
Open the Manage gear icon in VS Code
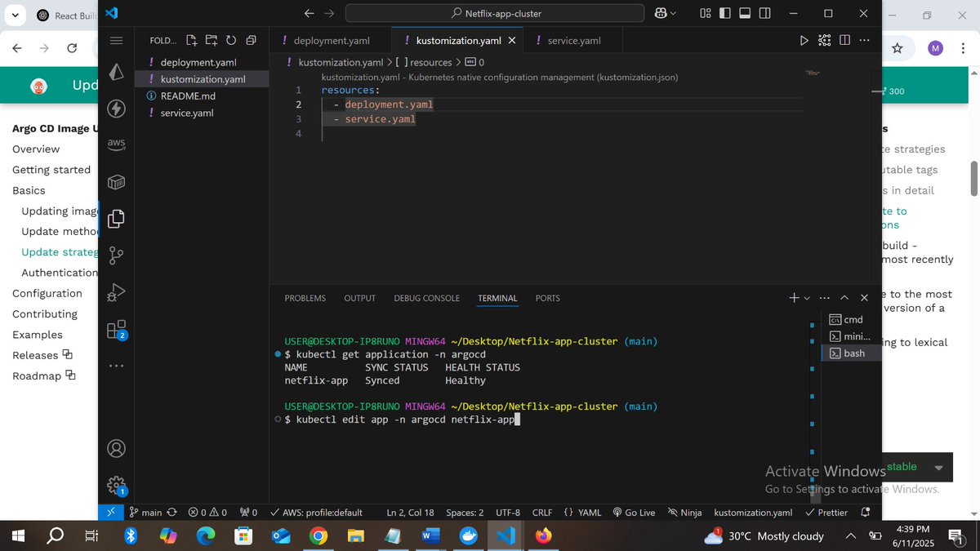click(116, 485)
